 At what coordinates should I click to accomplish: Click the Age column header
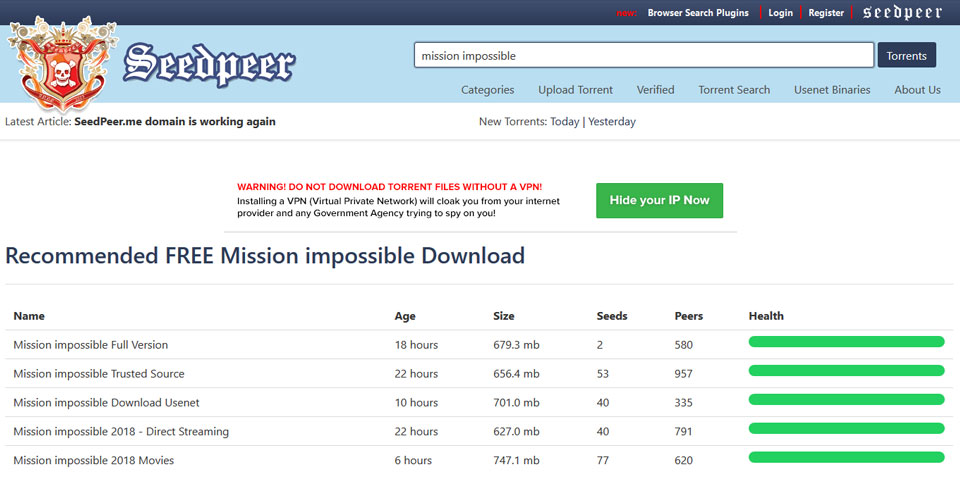tap(405, 317)
